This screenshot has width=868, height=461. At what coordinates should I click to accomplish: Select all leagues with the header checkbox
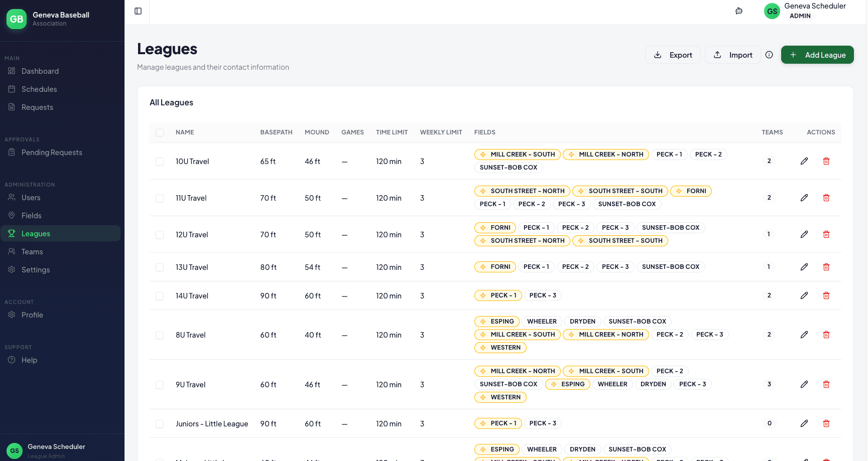coord(160,132)
